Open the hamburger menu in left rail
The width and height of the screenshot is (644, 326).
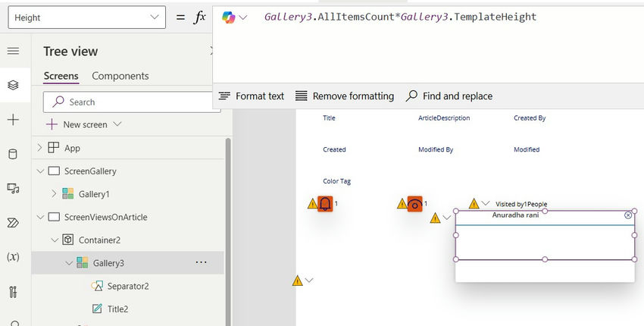point(13,51)
